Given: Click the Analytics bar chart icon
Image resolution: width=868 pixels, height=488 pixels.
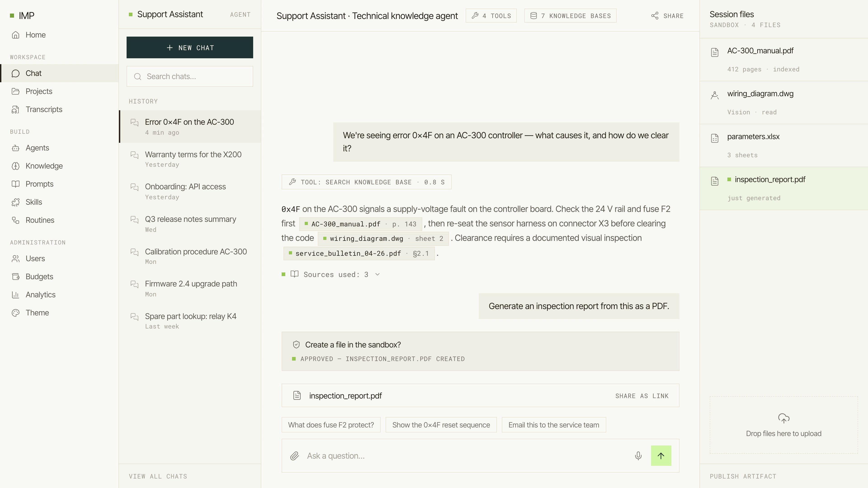Looking at the screenshot, I should (16, 295).
